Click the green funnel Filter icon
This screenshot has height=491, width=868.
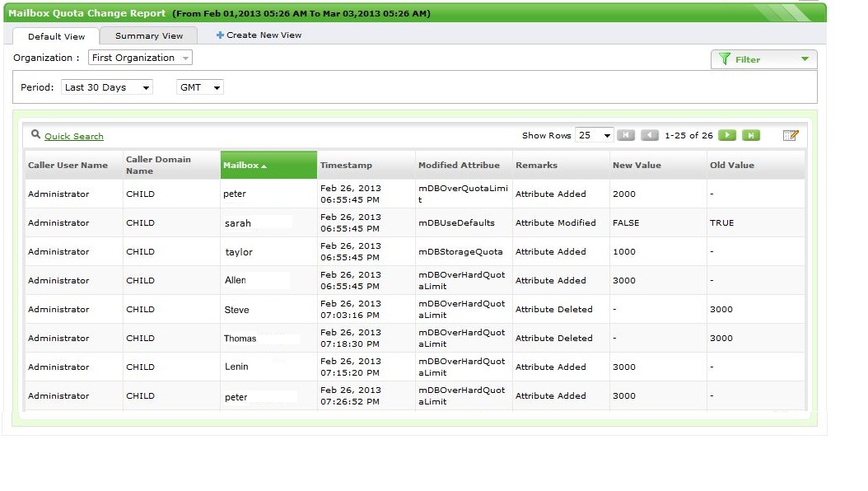coord(725,59)
